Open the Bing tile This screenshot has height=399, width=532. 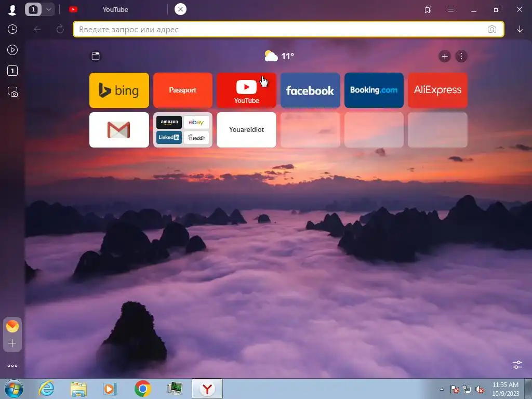tap(119, 90)
